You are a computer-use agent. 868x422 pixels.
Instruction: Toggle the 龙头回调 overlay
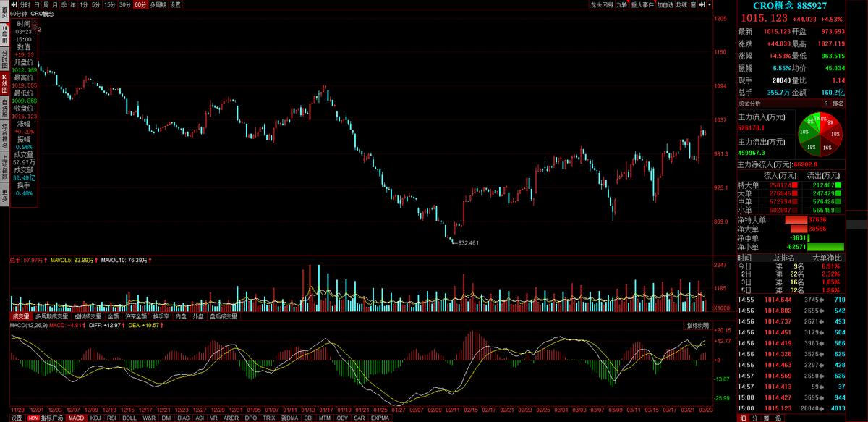pyautogui.click(x=602, y=4)
